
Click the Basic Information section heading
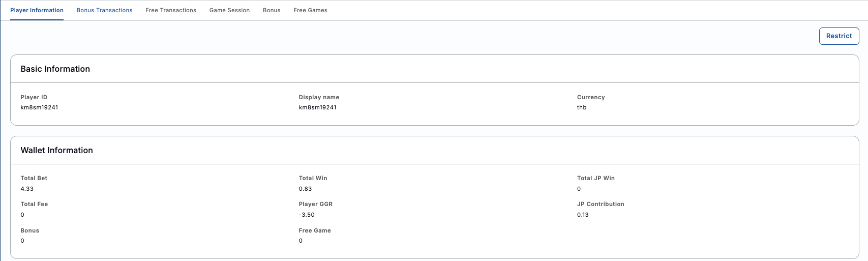55,69
